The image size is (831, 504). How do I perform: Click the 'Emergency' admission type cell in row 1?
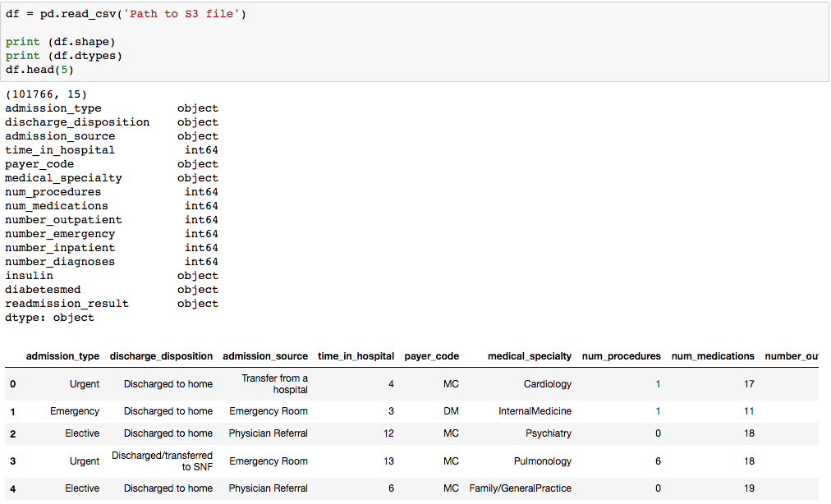tap(75, 410)
